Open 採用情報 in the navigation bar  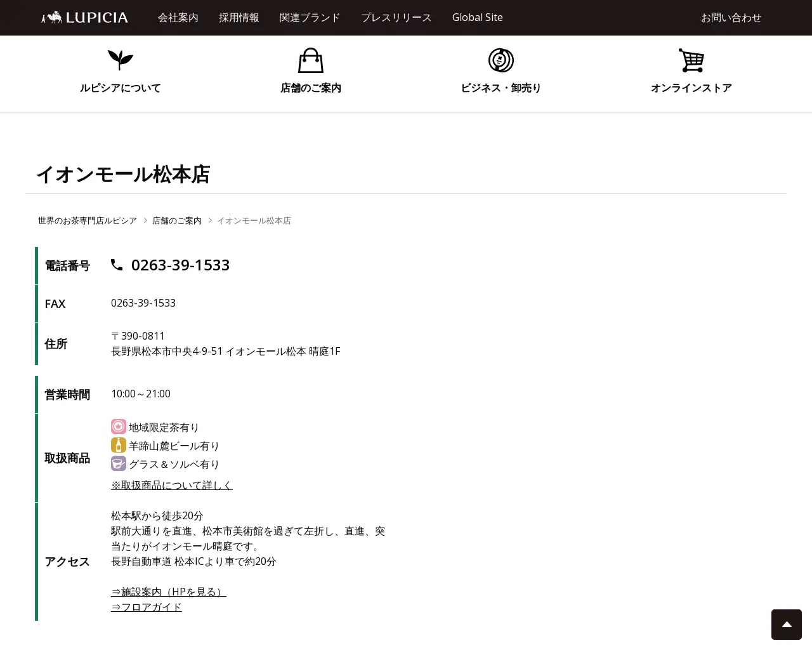(x=239, y=18)
